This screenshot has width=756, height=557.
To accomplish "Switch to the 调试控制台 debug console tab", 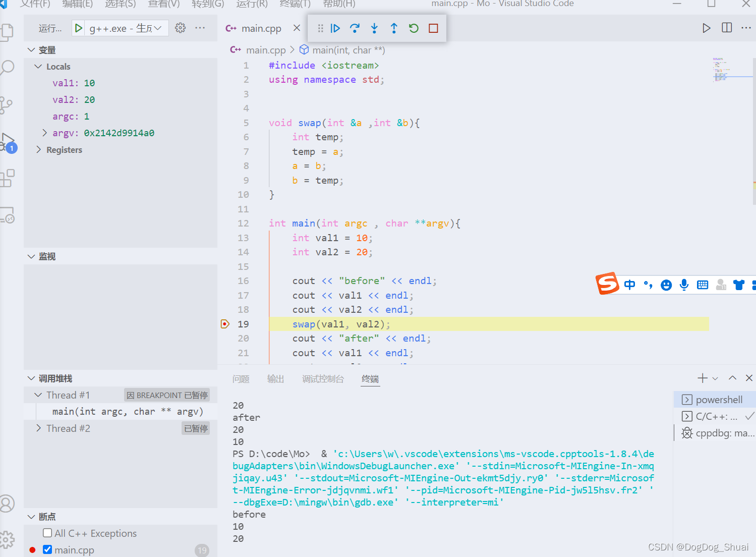I will [x=323, y=379].
